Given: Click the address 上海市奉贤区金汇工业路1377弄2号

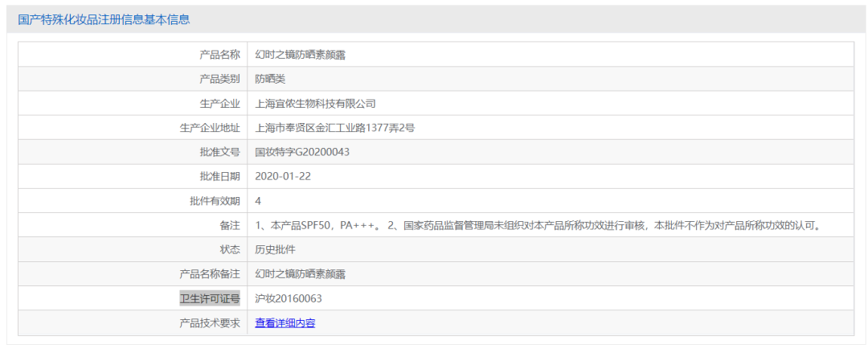Looking at the screenshot, I should [334, 128].
